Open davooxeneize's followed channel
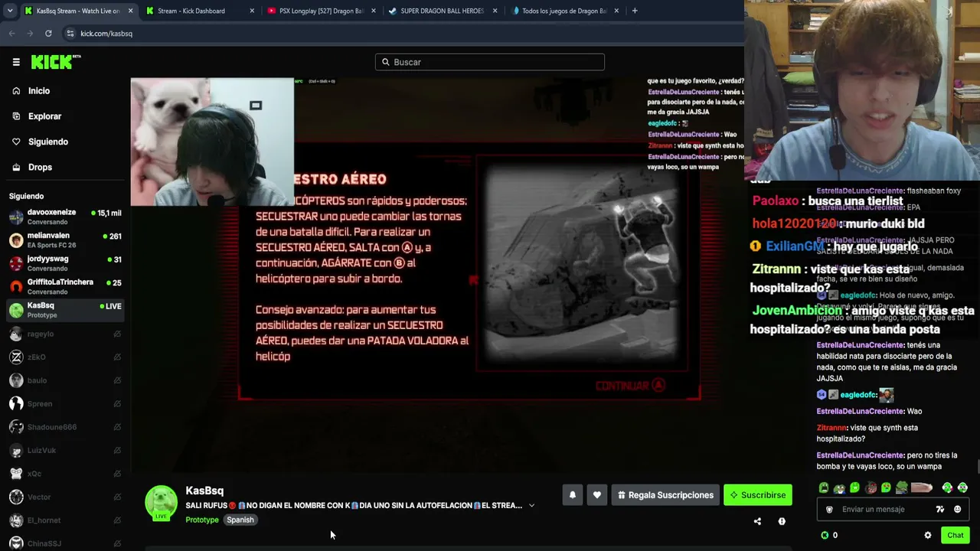The height and width of the screenshot is (551, 980). [65, 217]
